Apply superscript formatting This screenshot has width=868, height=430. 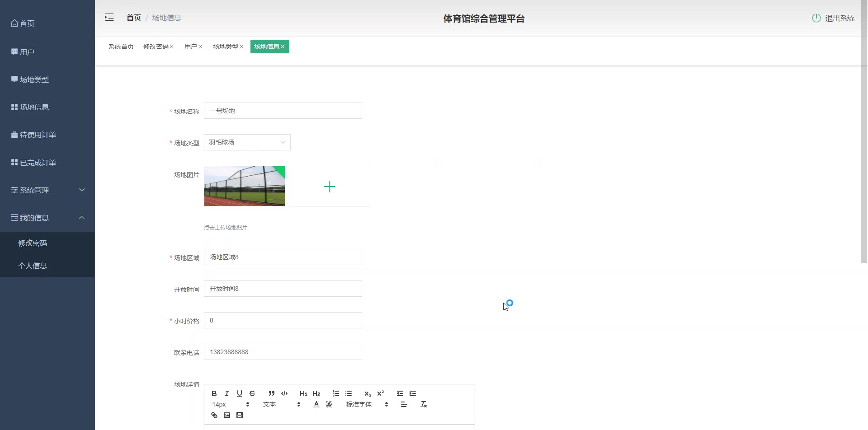[x=381, y=393]
